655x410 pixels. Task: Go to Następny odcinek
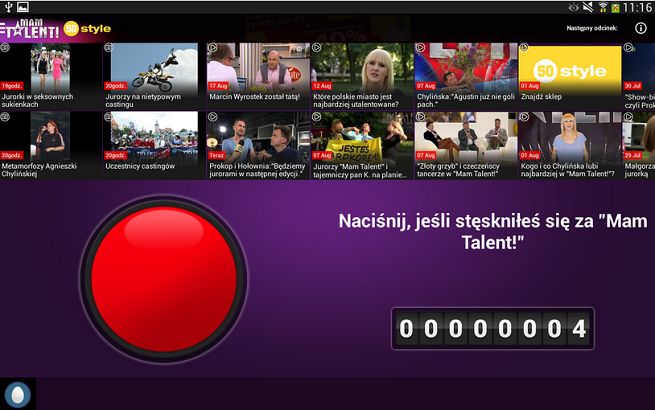click(x=592, y=28)
